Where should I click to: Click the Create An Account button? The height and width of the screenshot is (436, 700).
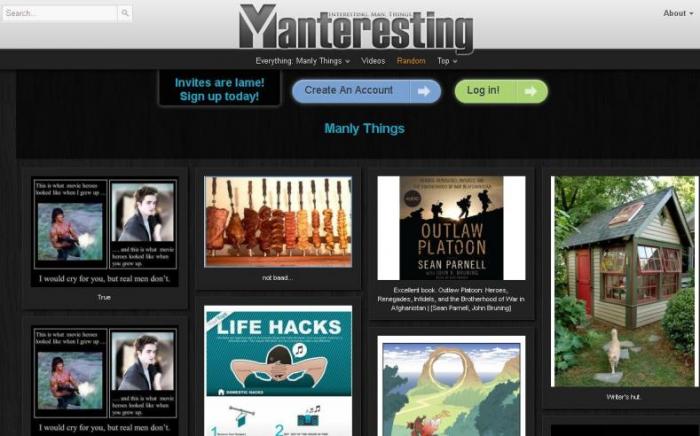(x=367, y=91)
